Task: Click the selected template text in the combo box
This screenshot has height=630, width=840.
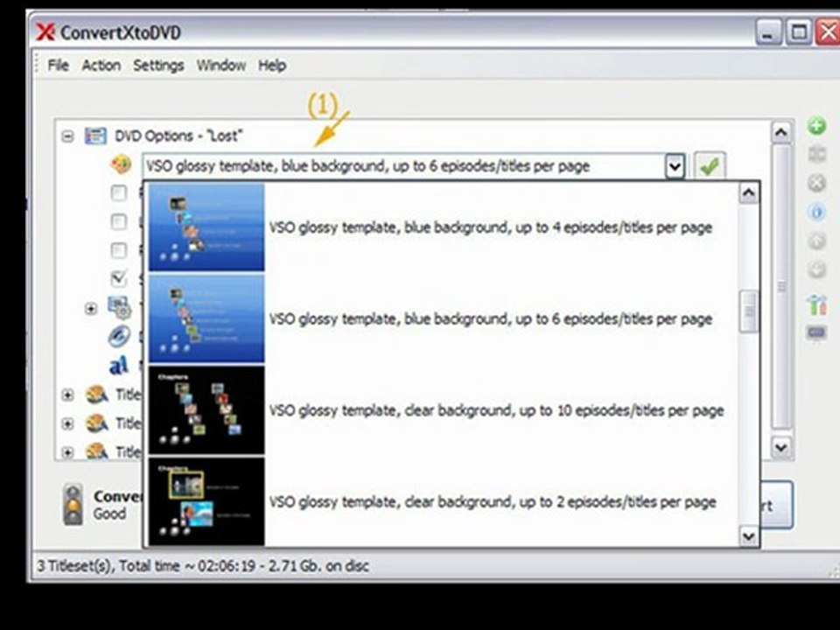Action: point(368,166)
